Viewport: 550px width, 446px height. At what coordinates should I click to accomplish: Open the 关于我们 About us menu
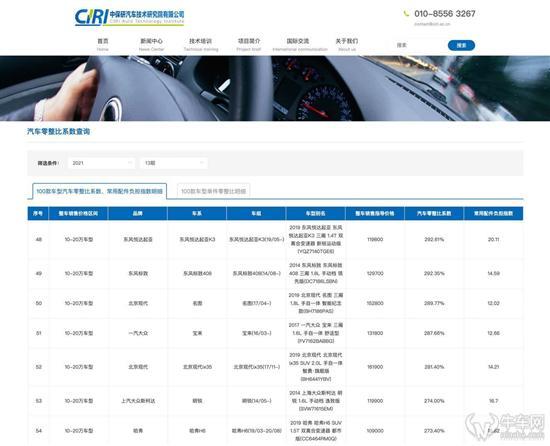[347, 45]
